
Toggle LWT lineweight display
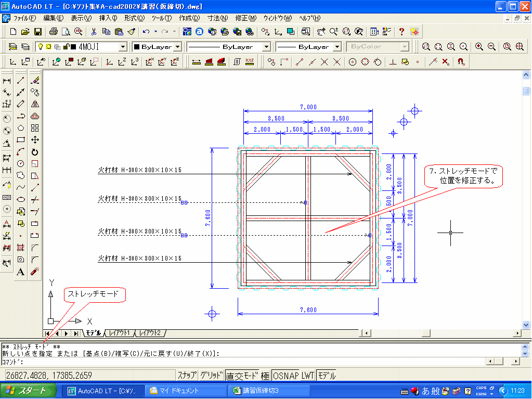point(308,375)
